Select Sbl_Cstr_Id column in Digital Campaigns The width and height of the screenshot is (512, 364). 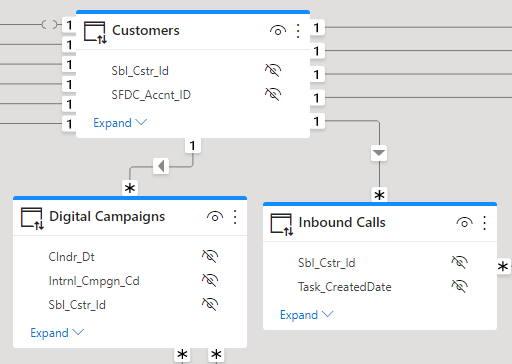pos(77,305)
